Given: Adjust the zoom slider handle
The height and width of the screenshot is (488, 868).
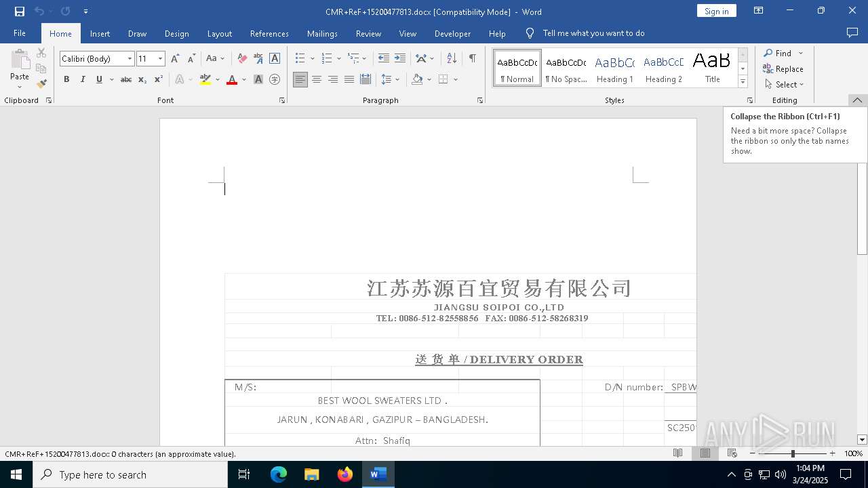Looking at the screenshot, I should click(793, 453).
